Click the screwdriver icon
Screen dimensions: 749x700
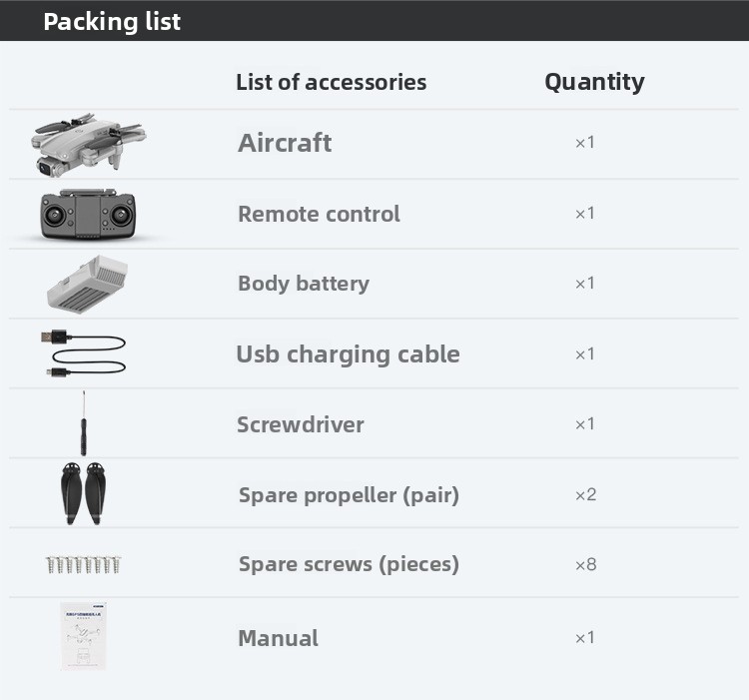[x=83, y=423]
